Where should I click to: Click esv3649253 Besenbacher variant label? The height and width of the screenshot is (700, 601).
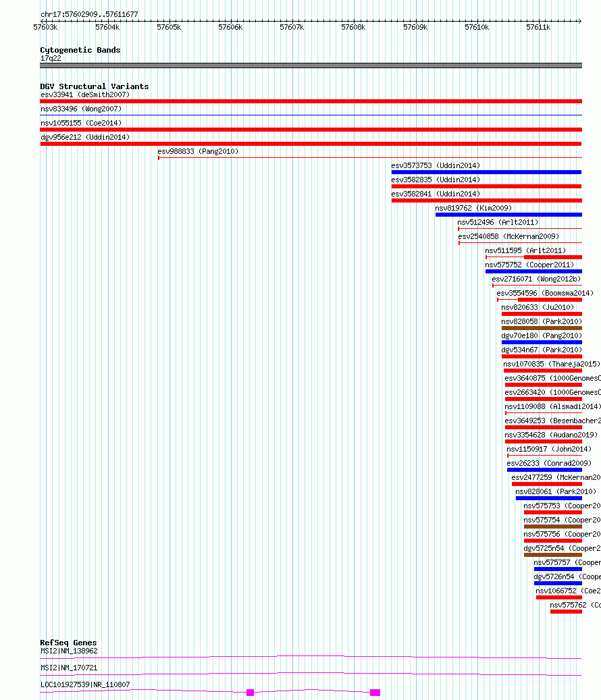(x=553, y=421)
